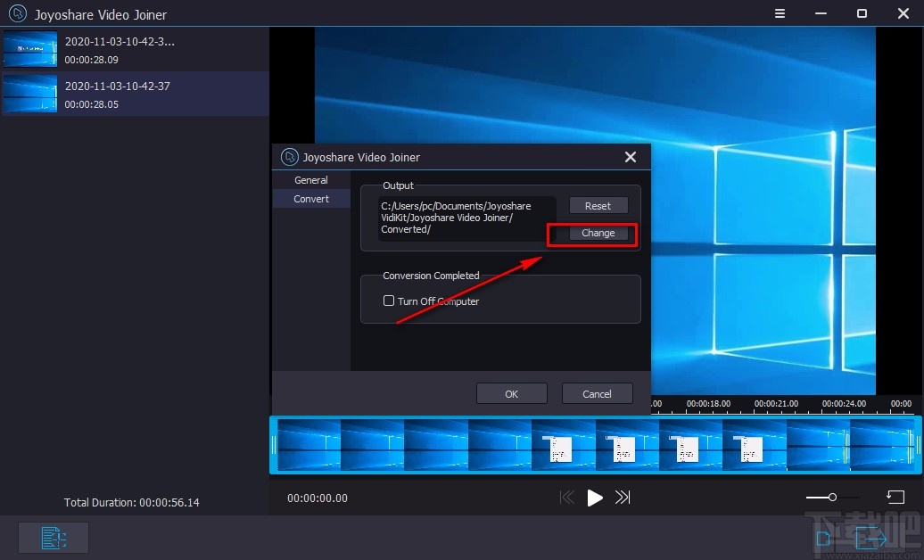Adjust the volume slider handle
The width and height of the screenshot is (924, 560).
tap(832, 497)
